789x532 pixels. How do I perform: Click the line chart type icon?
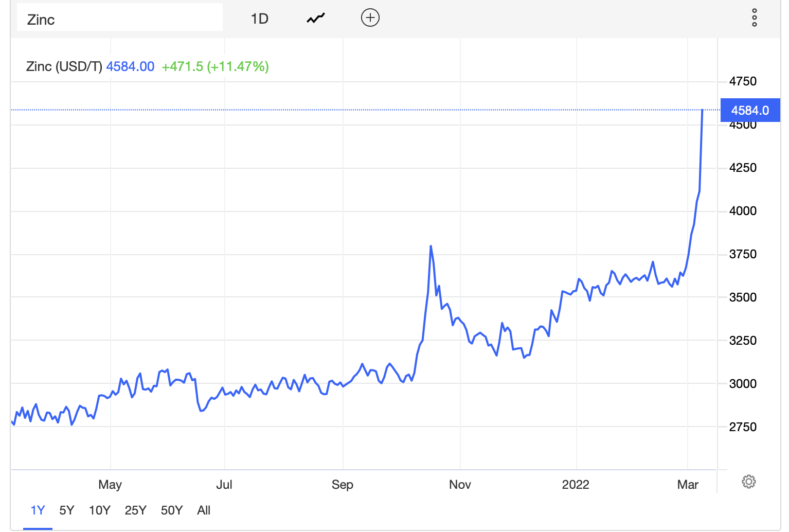point(316,19)
